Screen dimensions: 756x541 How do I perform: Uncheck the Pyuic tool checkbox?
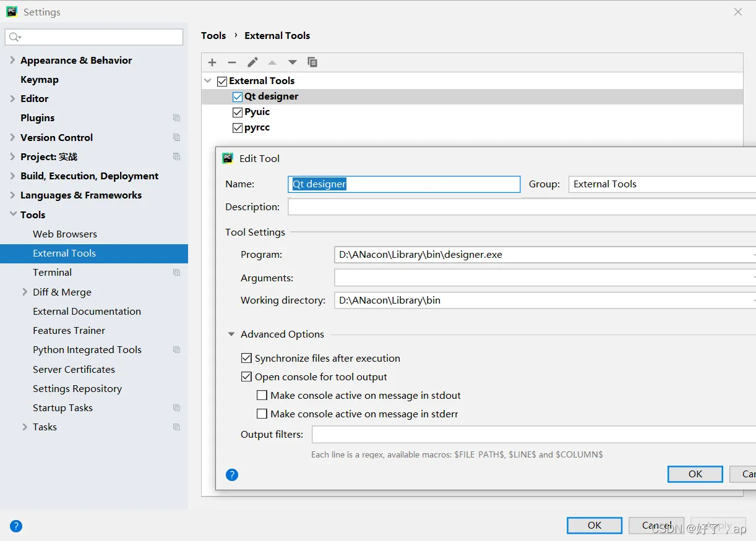click(x=238, y=113)
